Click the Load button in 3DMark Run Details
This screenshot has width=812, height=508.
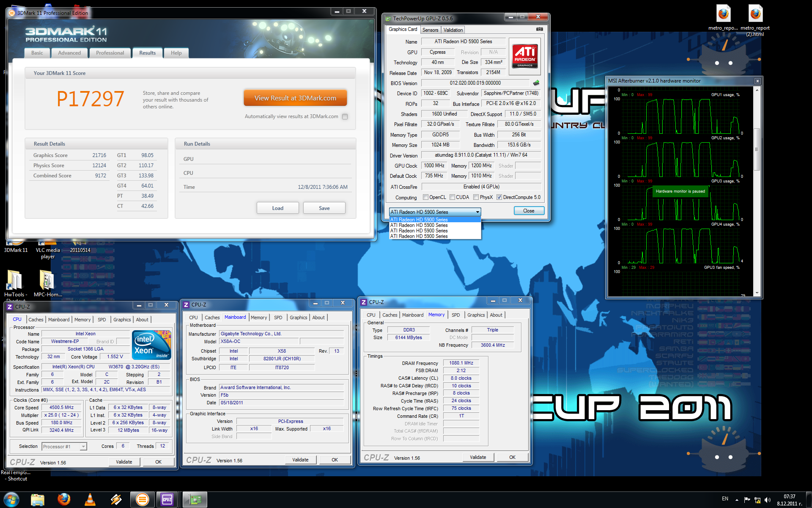point(278,208)
